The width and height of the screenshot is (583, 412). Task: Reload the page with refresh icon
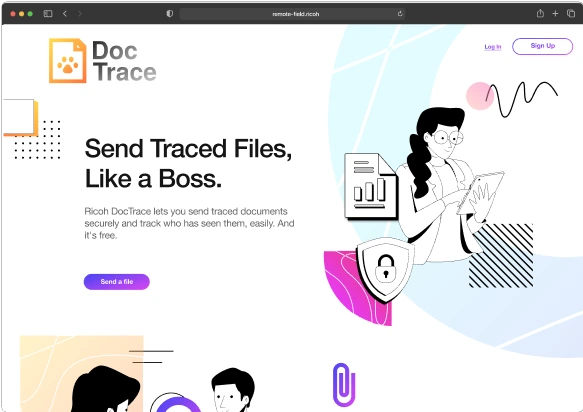(400, 14)
